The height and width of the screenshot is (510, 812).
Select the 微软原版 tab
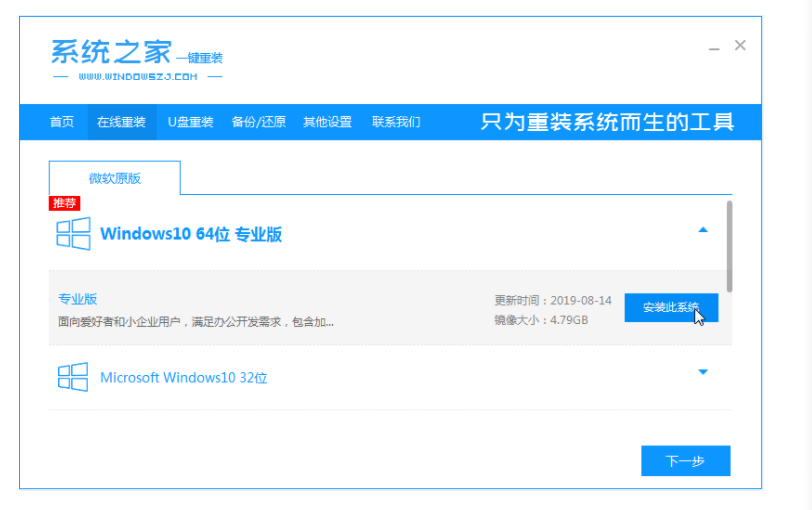[x=115, y=178]
